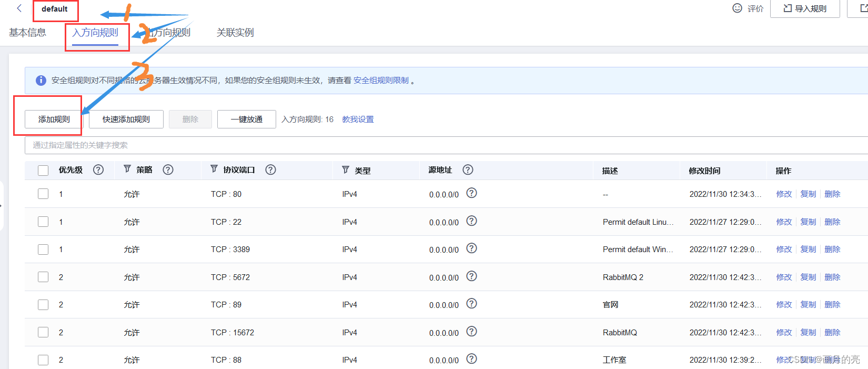Viewport: 868px width, 369px height.
Task: Click 删除 for the TCP : 15672 rule
Action: [832, 333]
